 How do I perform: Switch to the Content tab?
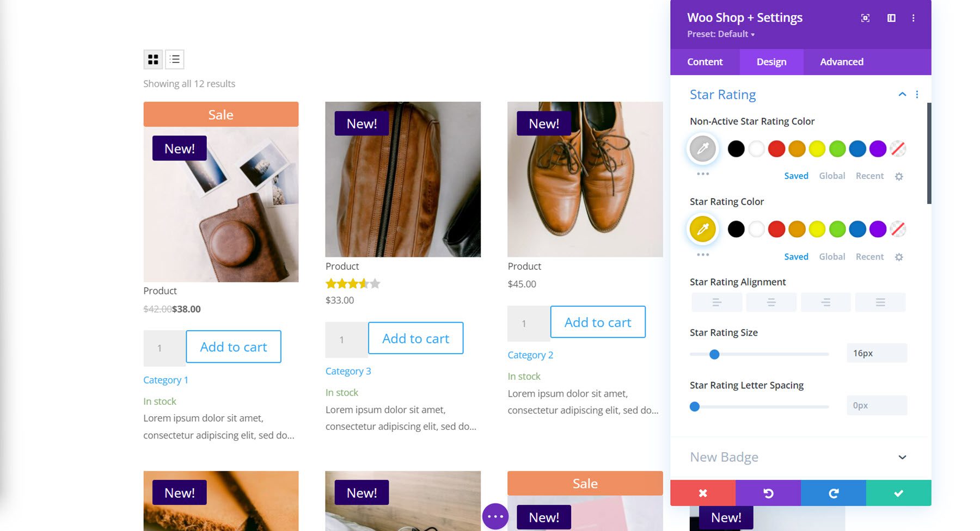(x=705, y=61)
